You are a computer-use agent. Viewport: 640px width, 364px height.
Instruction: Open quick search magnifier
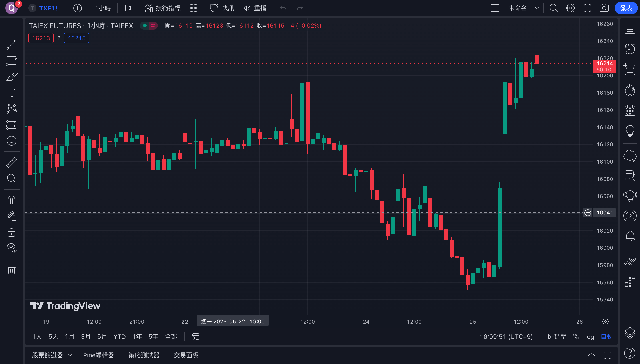(554, 8)
